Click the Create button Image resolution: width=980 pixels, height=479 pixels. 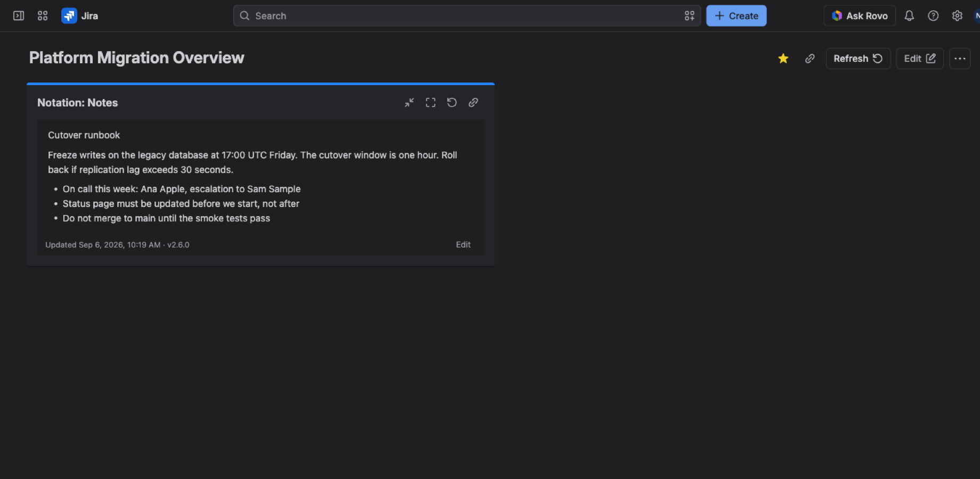[x=736, y=16]
